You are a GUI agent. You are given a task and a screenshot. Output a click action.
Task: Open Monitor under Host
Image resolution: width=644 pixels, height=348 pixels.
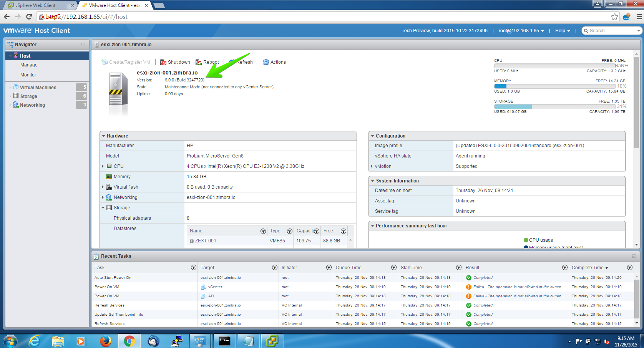click(28, 75)
